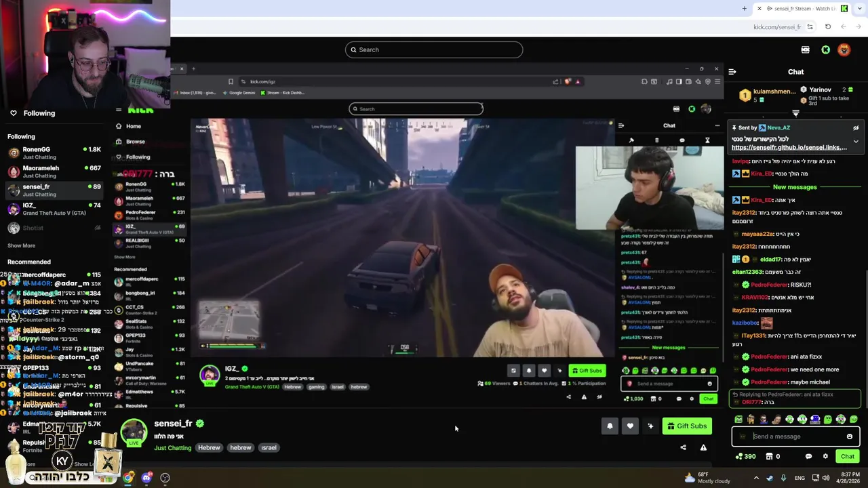Click sparkle subscribe icon beside sensei_fr heart
Image resolution: width=868 pixels, height=488 pixels.
pos(650,426)
